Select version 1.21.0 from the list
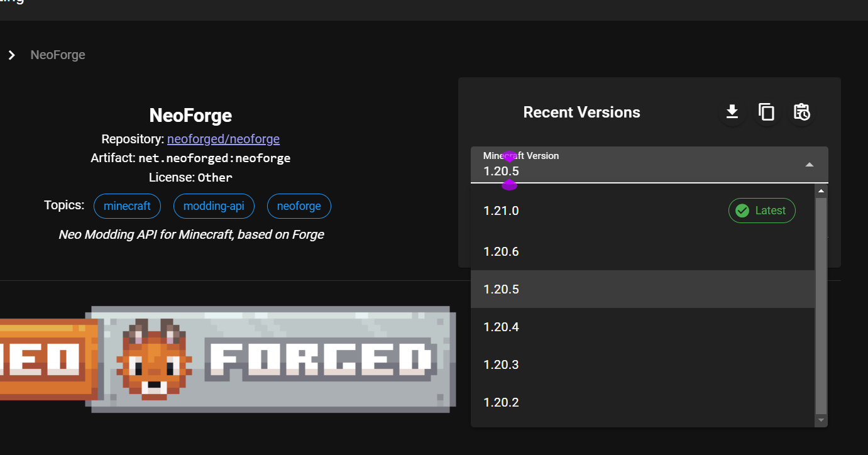The width and height of the screenshot is (868, 455). pos(502,211)
